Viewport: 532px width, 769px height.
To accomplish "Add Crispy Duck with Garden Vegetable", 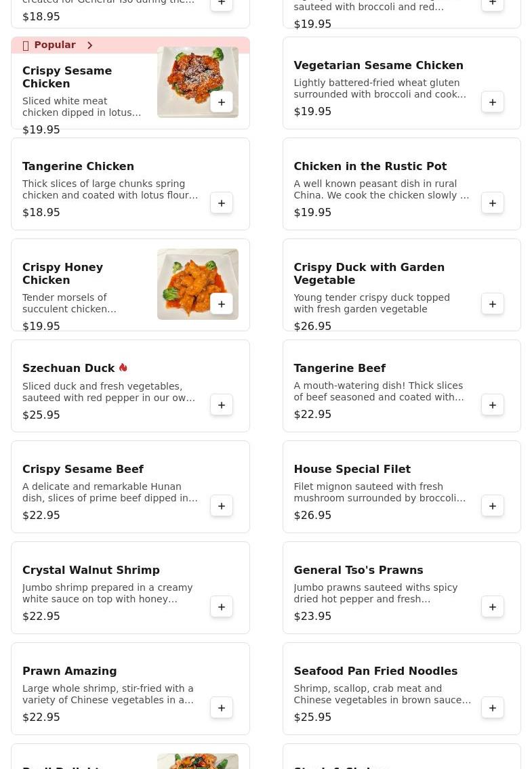I will coord(492,304).
